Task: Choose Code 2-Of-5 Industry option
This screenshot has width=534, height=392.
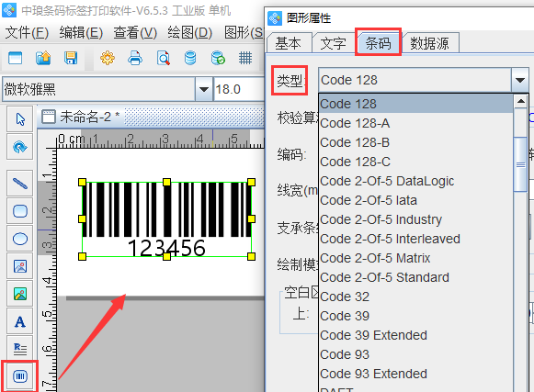Action: [x=416, y=219]
